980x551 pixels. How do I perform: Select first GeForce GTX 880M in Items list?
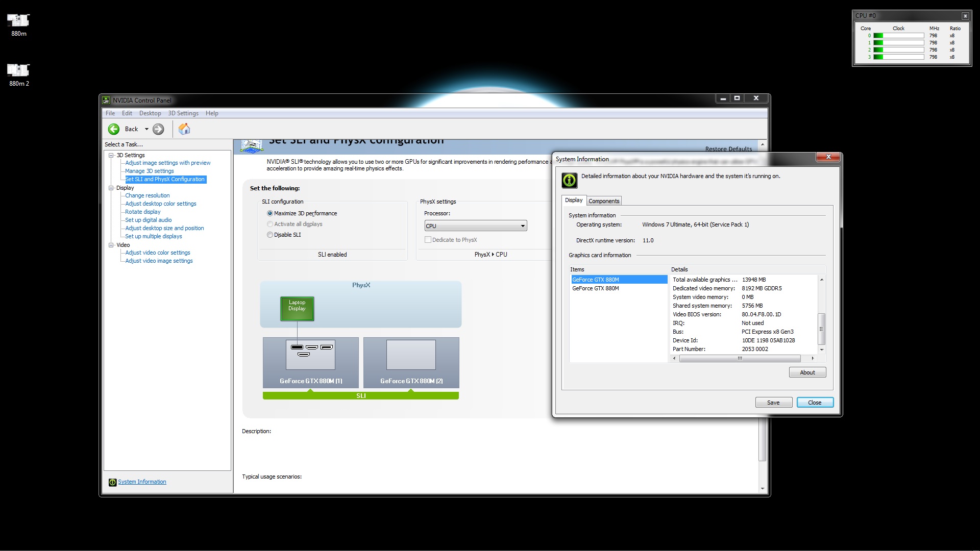click(x=619, y=280)
